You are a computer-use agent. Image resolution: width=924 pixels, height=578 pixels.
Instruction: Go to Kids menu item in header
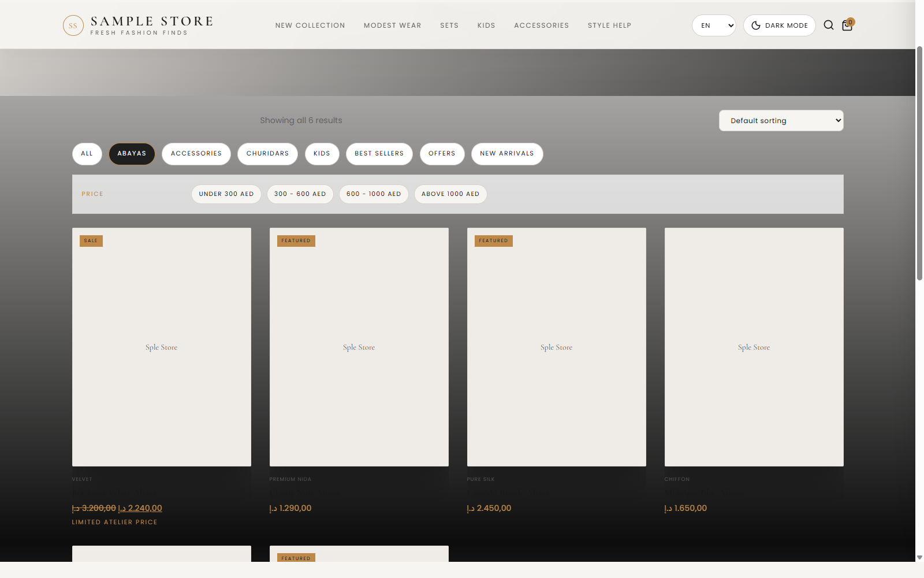tap(486, 25)
